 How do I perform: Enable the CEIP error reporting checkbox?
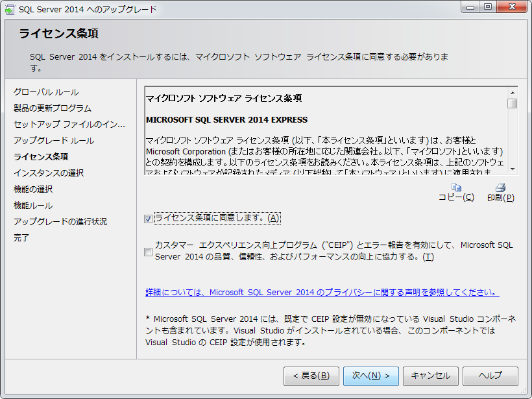[x=149, y=252]
